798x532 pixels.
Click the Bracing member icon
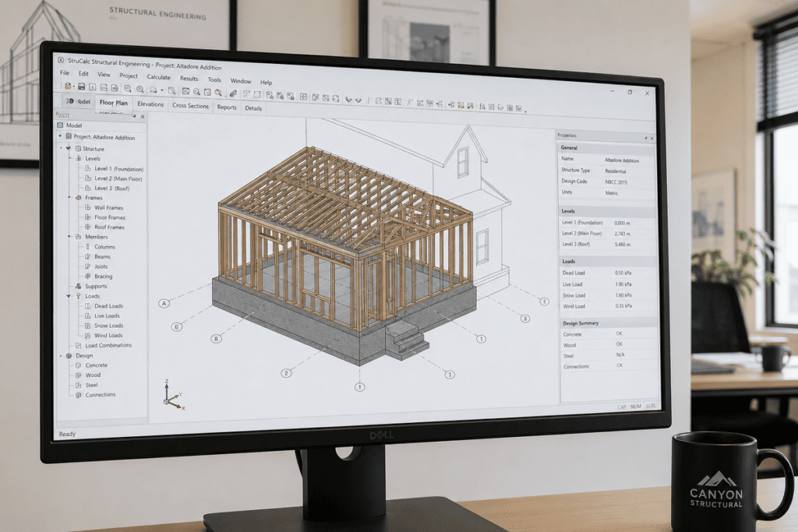[x=87, y=277]
